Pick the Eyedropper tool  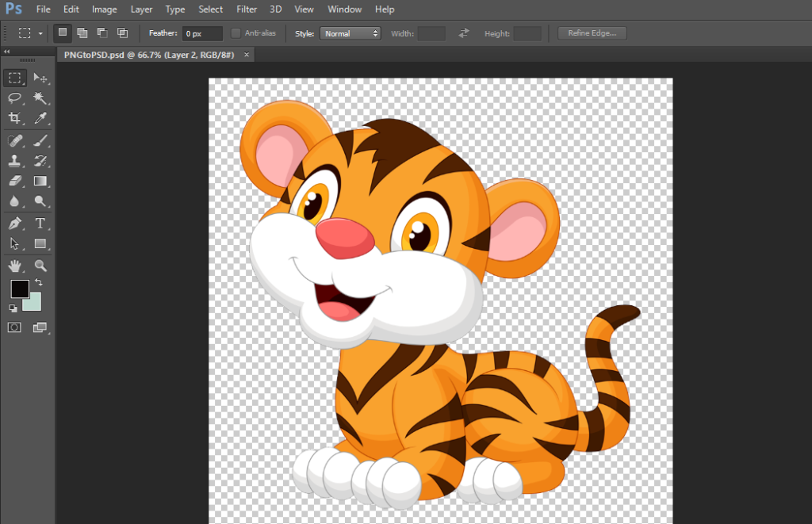point(40,119)
